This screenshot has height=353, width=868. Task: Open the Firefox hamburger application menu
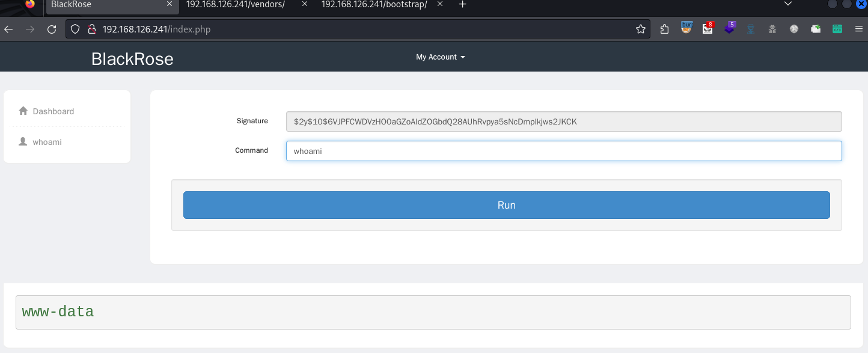click(859, 29)
